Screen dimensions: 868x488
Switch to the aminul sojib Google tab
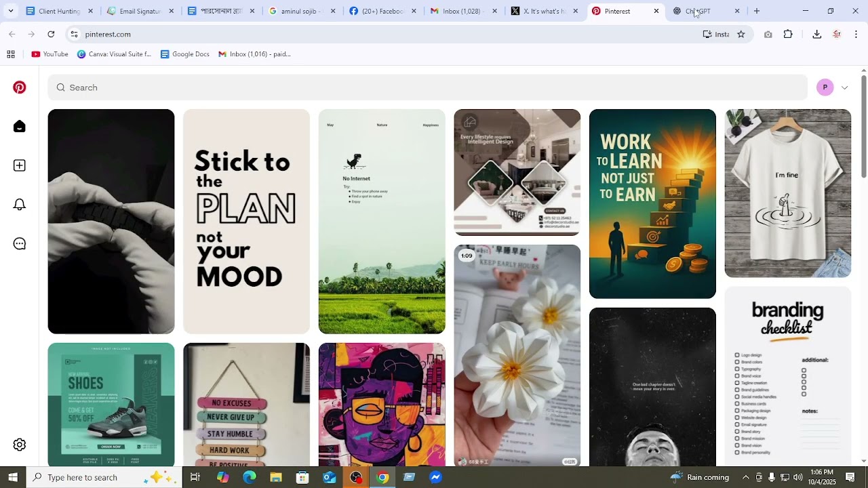tap(302, 11)
